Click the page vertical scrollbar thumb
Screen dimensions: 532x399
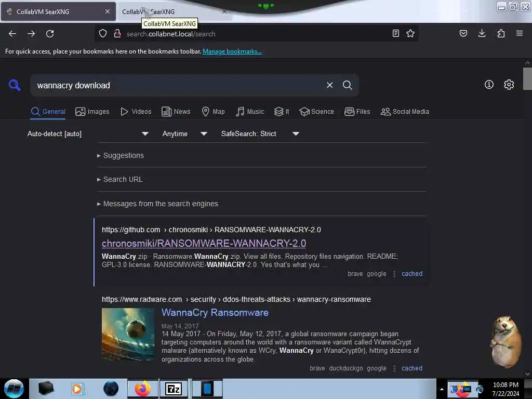[x=527, y=79]
